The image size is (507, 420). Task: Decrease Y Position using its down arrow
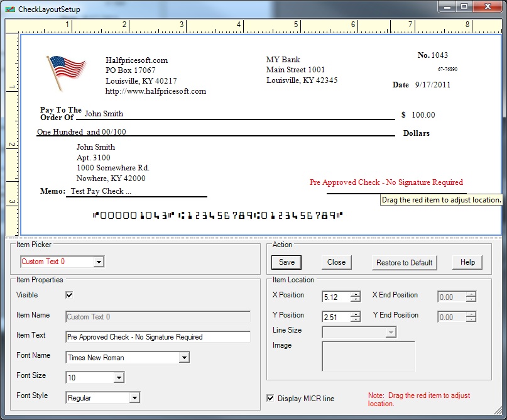point(355,318)
